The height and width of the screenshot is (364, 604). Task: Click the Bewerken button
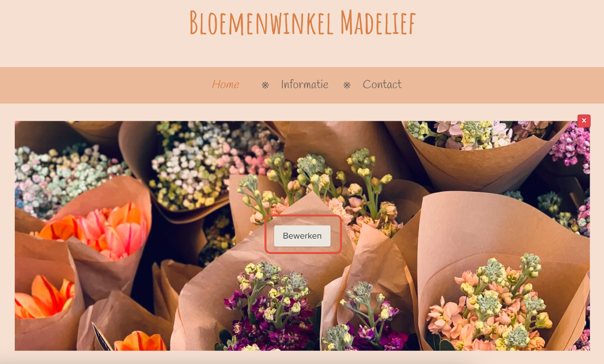[302, 236]
